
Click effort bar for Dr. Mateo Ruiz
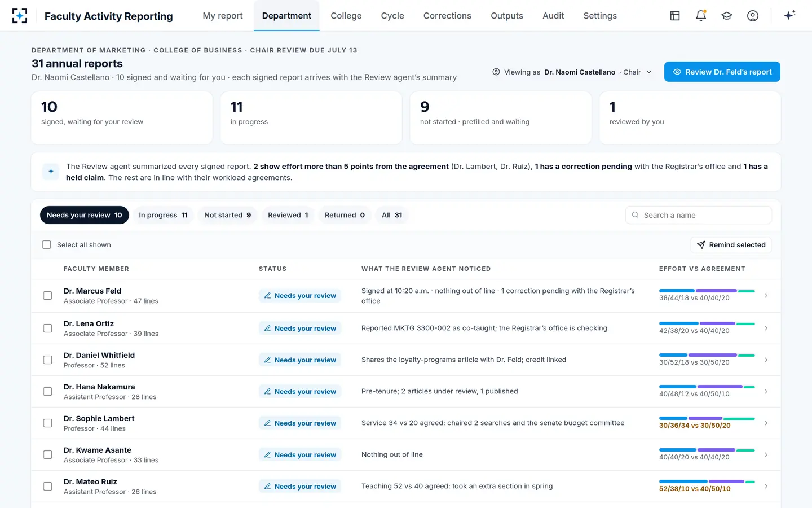707,482
